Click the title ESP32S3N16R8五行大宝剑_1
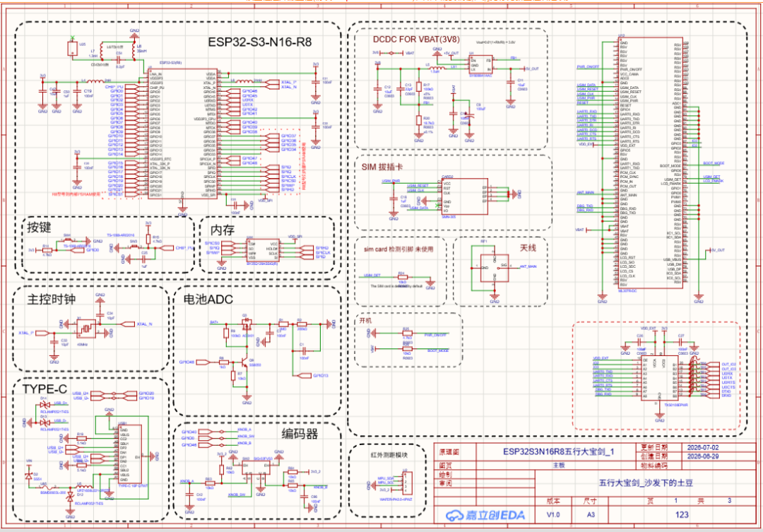Image resolution: width=763 pixels, height=532 pixels. [x=558, y=451]
